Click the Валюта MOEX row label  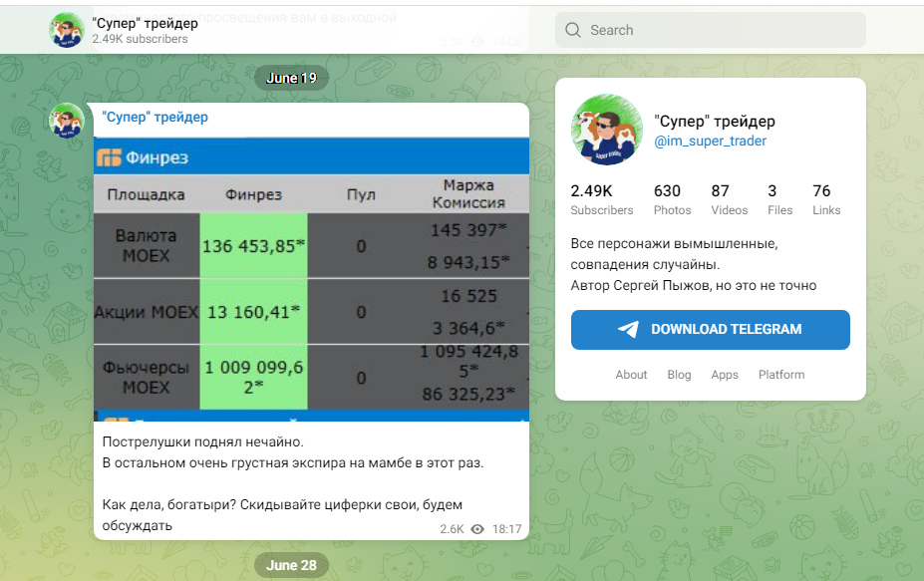pos(147,246)
